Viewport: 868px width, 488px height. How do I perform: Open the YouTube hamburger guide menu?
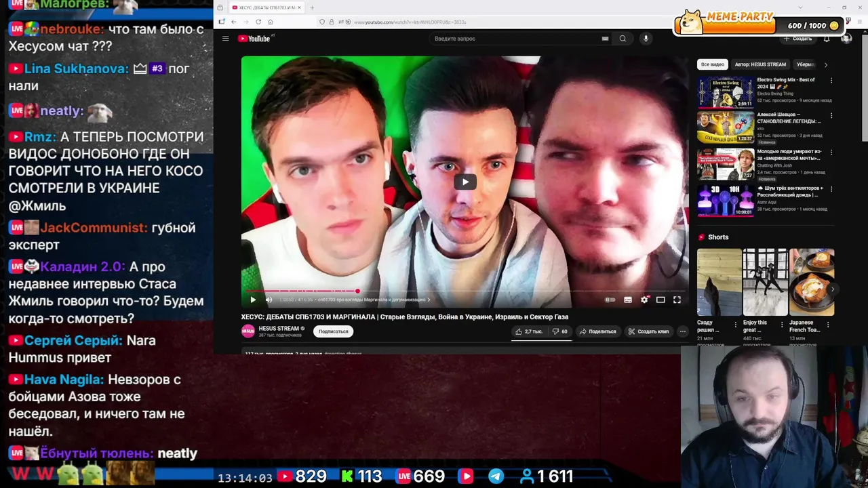point(225,39)
